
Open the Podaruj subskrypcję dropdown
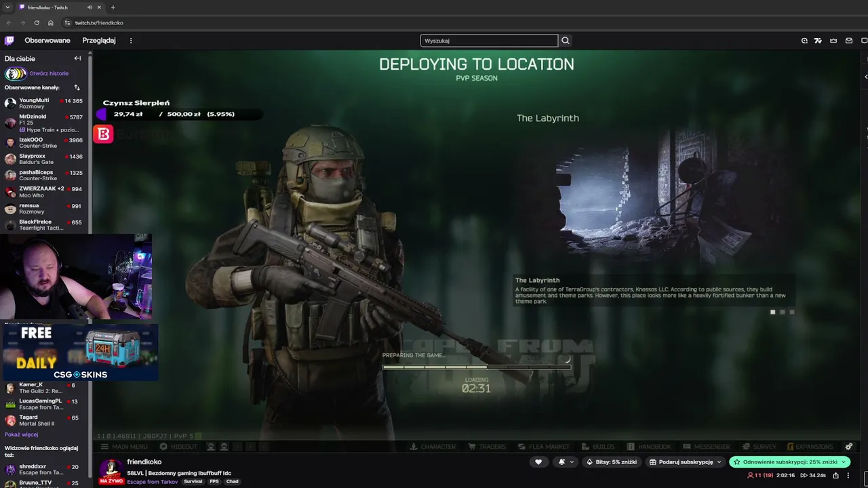point(685,462)
